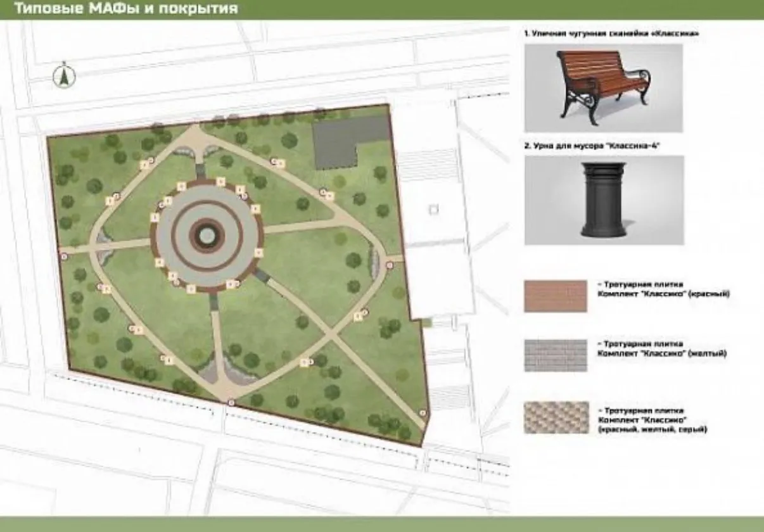Open the cast-iron bench «Классика» picture

[x=603, y=87]
